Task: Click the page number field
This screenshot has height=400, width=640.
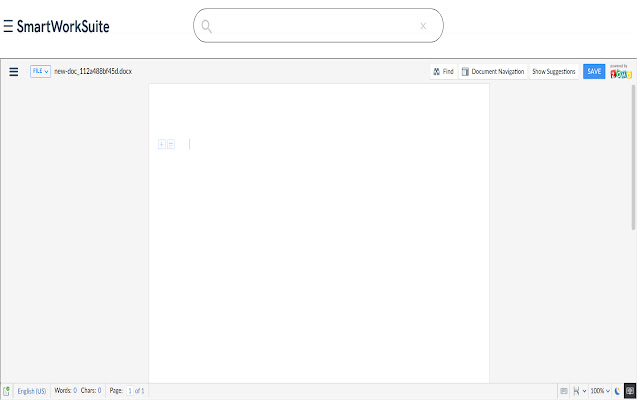Action: (130, 391)
